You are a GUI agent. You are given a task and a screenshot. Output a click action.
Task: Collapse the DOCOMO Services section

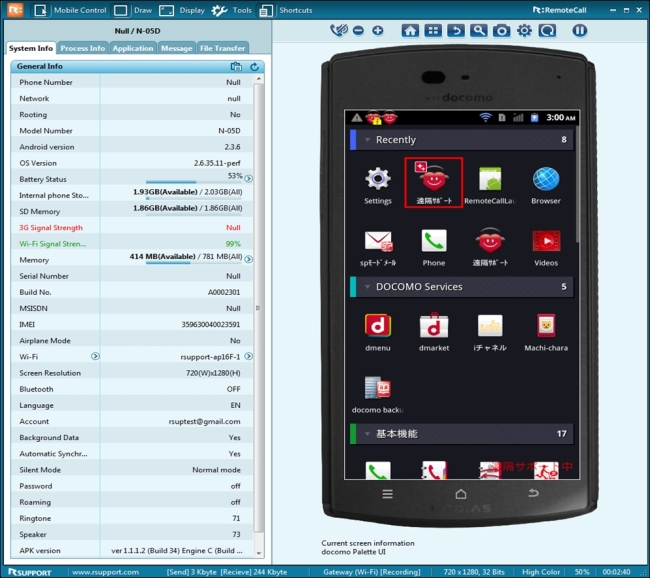pyautogui.click(x=367, y=287)
